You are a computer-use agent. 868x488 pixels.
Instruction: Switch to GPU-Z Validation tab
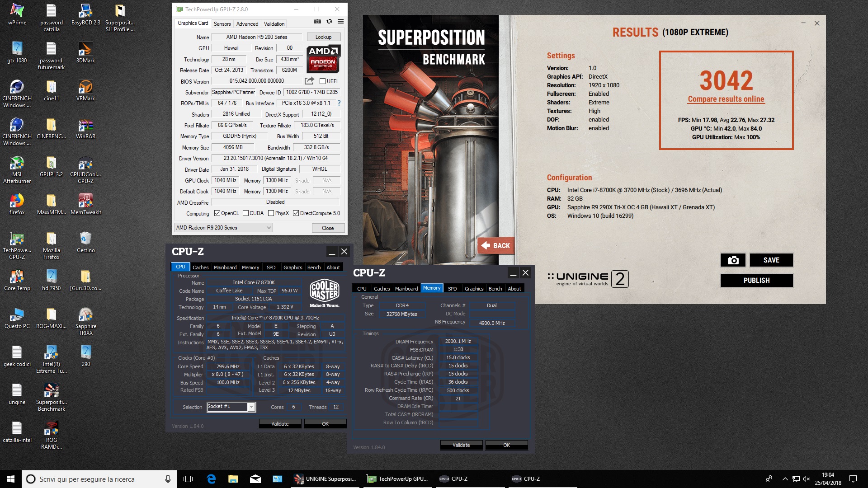(x=274, y=24)
